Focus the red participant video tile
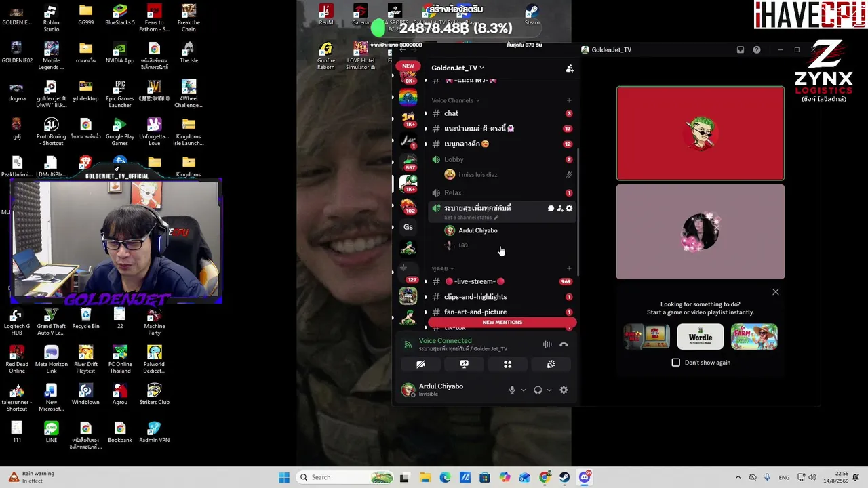Image resolution: width=868 pixels, height=488 pixels. click(x=701, y=134)
